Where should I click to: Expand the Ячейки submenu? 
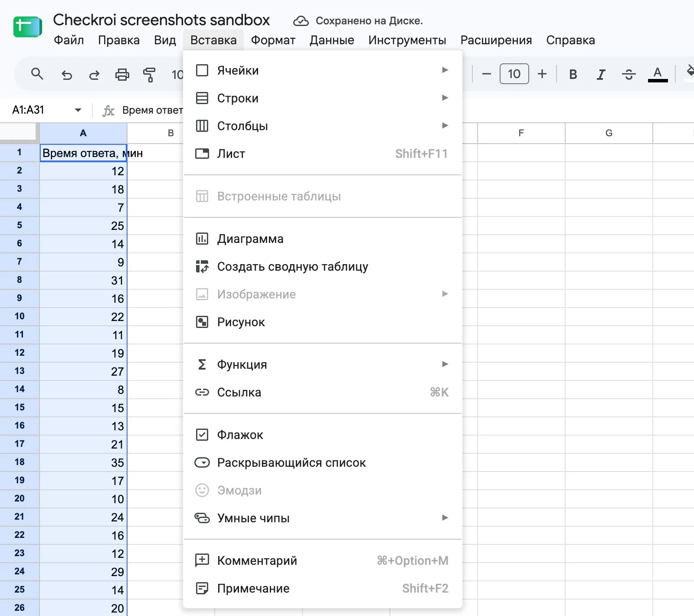[x=322, y=70]
